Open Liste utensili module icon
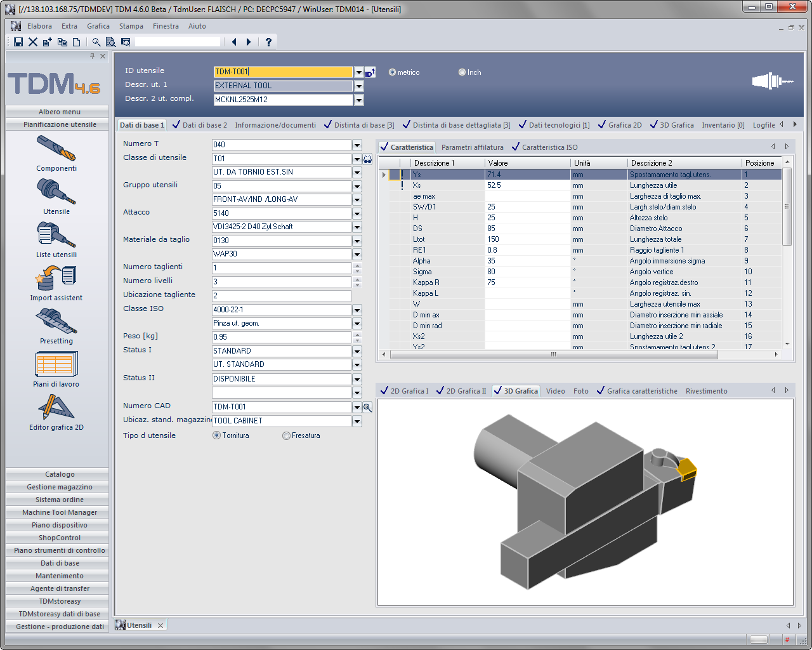Screen dimensions: 812x650 click(56, 235)
